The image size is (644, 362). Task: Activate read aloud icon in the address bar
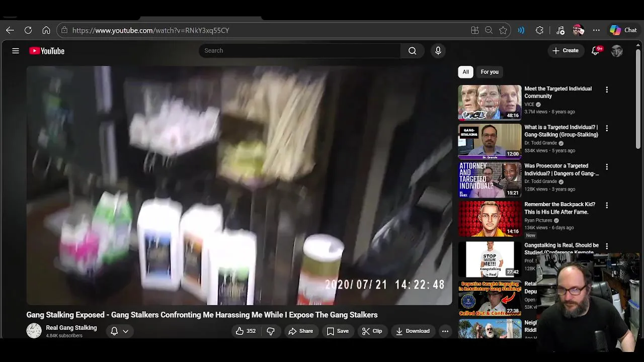(521, 30)
